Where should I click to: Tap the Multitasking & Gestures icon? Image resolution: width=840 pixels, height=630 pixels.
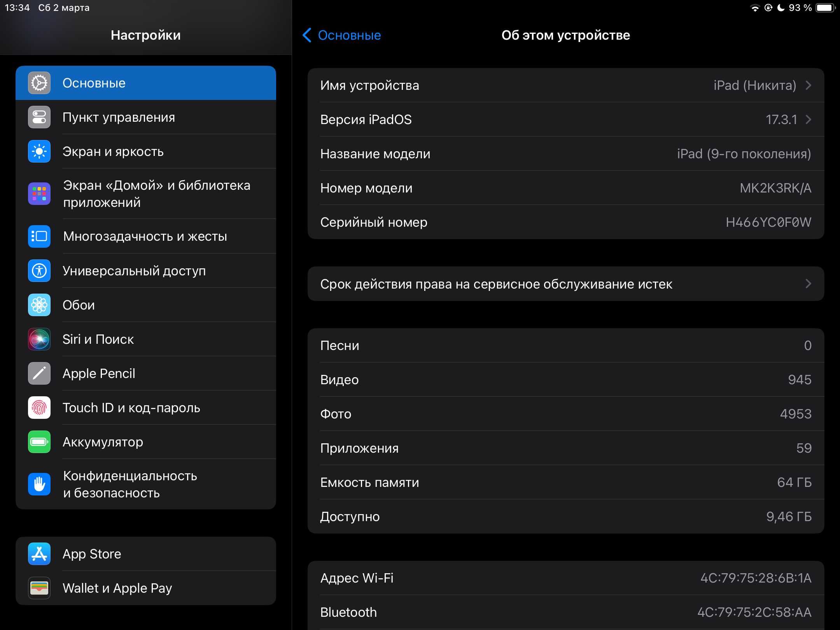39,236
